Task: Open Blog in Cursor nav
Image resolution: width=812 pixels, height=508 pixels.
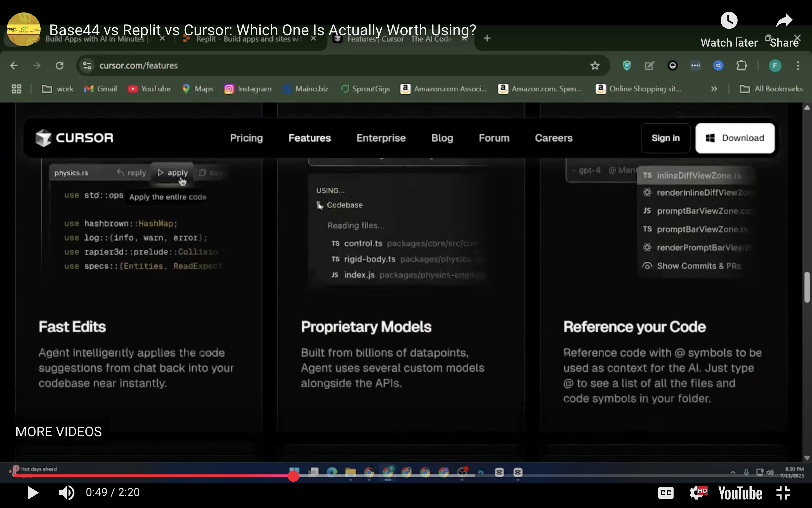Action: point(442,138)
